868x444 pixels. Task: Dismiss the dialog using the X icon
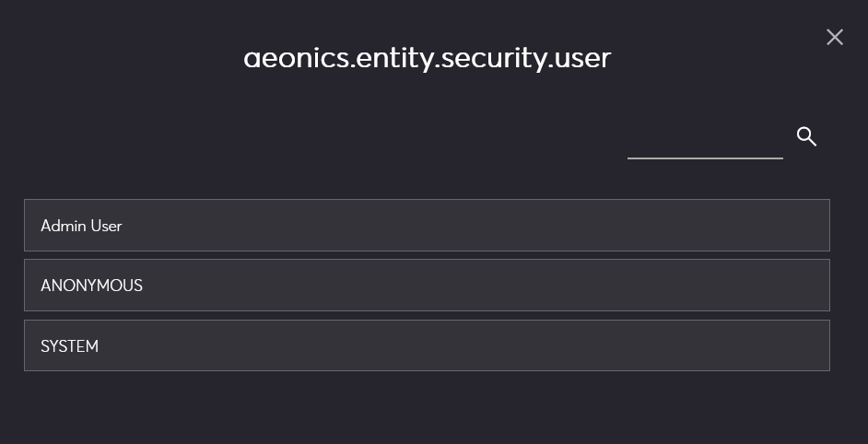834,37
